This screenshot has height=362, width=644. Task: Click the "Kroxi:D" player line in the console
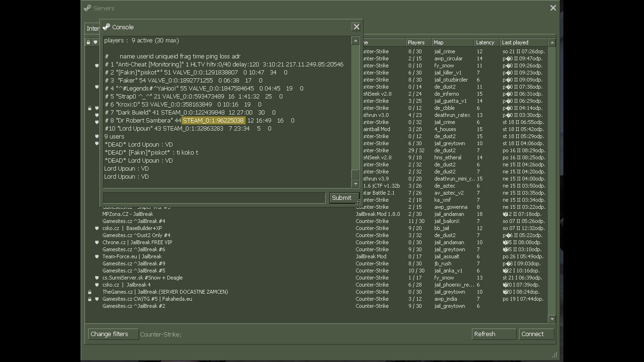pyautogui.click(x=183, y=105)
